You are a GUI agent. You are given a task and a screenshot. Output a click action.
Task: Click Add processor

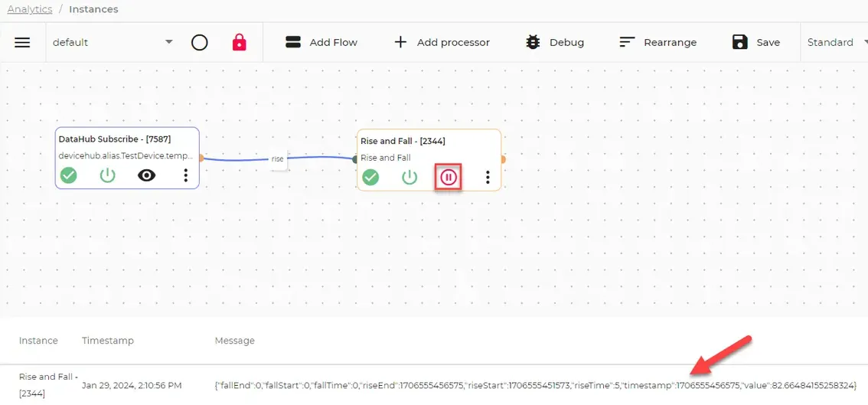[x=442, y=42]
